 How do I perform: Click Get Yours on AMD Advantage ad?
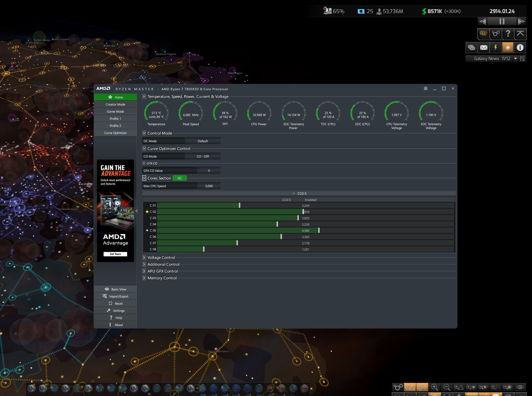[x=115, y=254]
